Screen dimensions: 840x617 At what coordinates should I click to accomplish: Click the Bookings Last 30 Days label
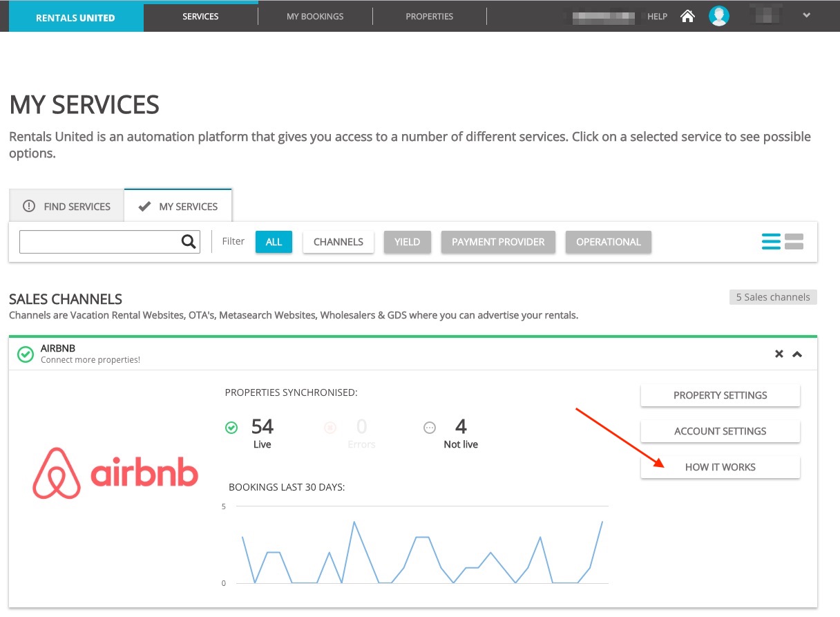coord(287,487)
